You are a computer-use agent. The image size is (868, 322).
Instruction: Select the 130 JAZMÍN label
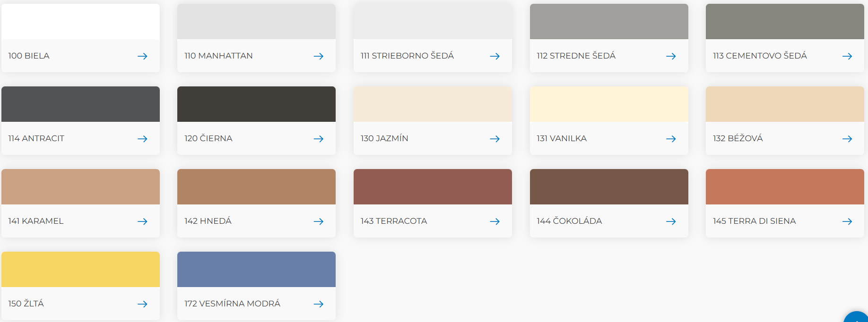(384, 138)
